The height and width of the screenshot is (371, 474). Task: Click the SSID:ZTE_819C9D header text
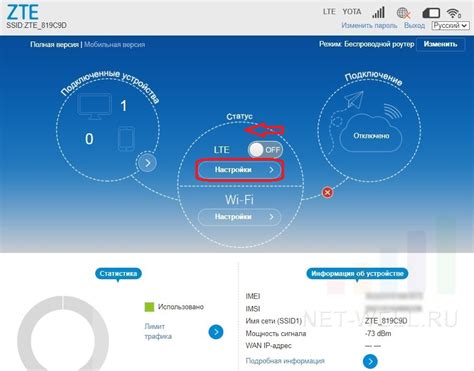pos(36,26)
